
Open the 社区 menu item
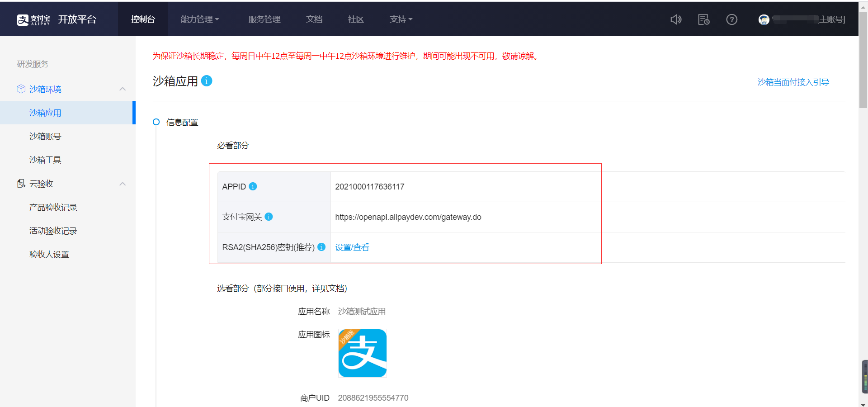(x=355, y=19)
